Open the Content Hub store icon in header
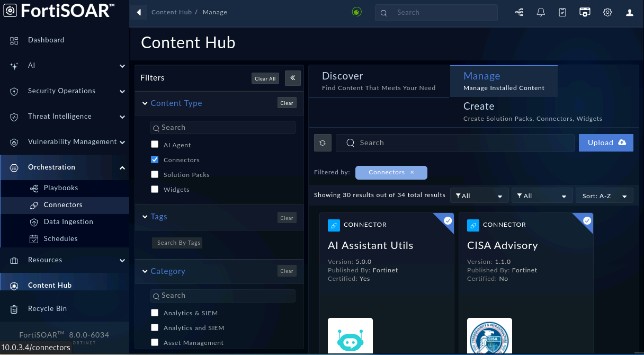This screenshot has height=355, width=644. coord(585,12)
